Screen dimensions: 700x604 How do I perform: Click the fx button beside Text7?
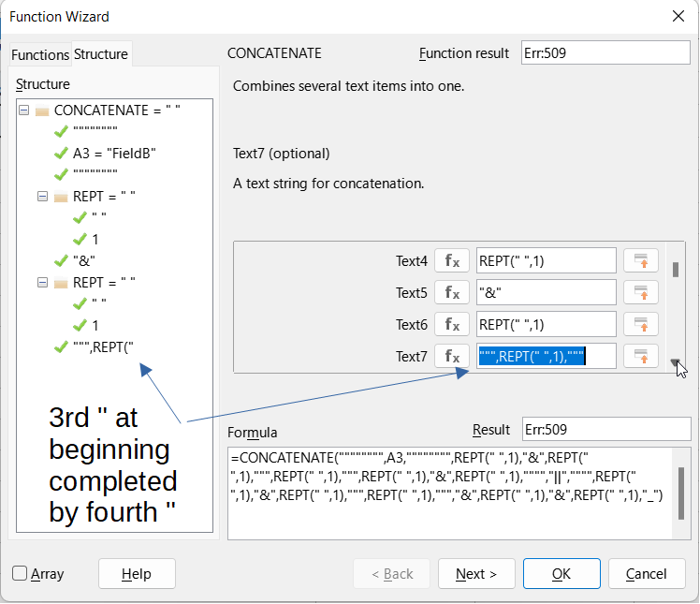(451, 356)
